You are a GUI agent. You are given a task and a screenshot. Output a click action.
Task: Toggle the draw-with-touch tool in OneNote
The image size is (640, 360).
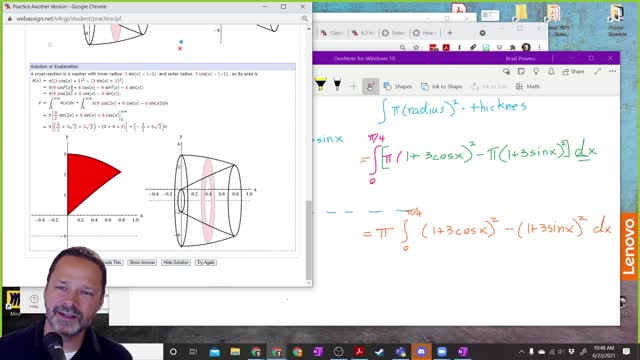pos(371,87)
